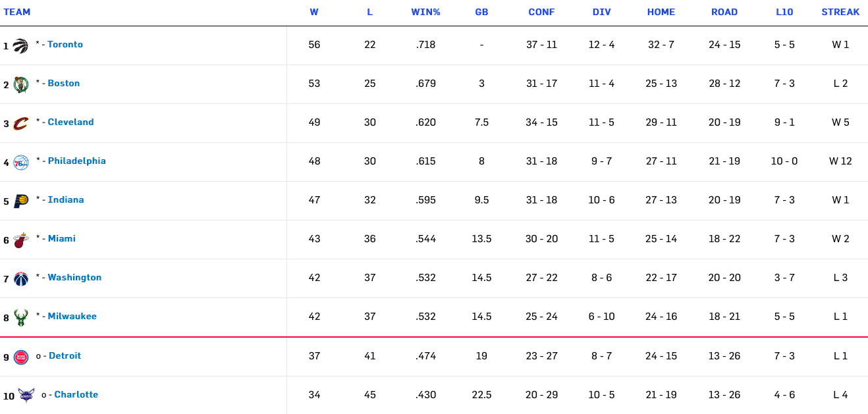Open the Toronto team link
This screenshot has width=868, height=414.
(x=65, y=44)
